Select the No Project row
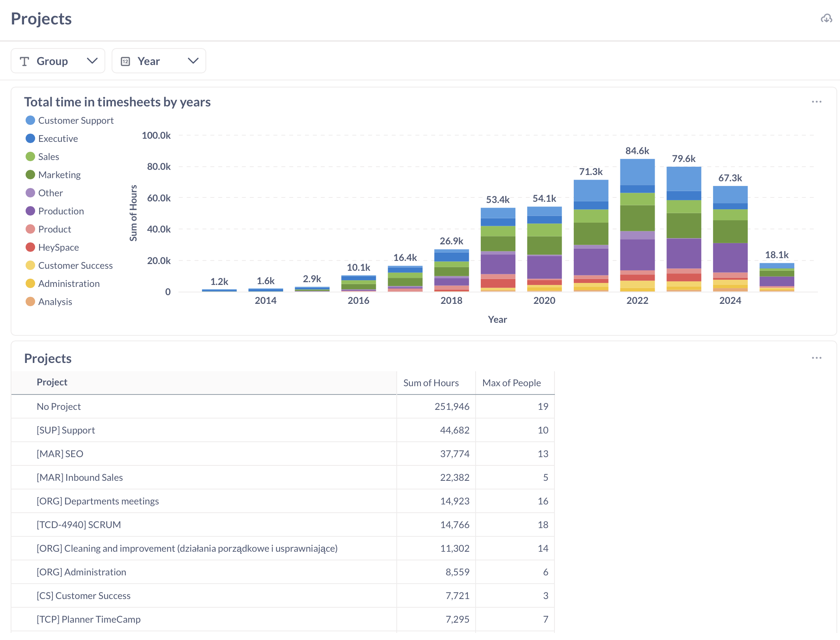Screen dimensions: 840x640 click(x=283, y=406)
